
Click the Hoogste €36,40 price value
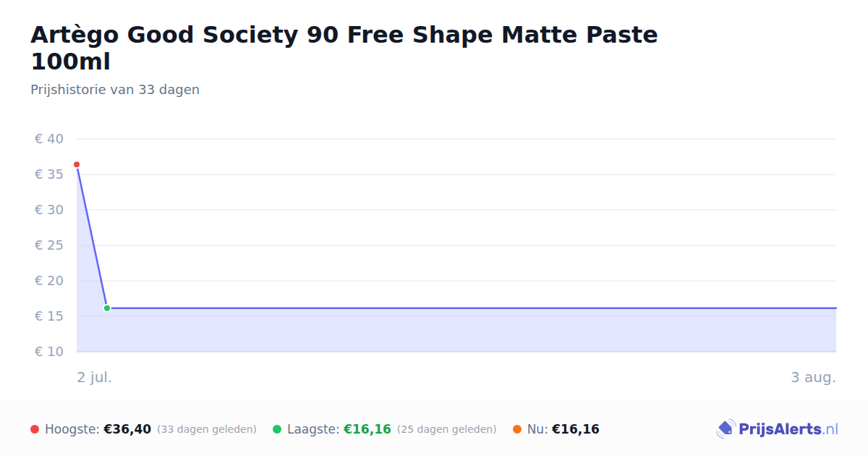pyautogui.click(x=127, y=429)
